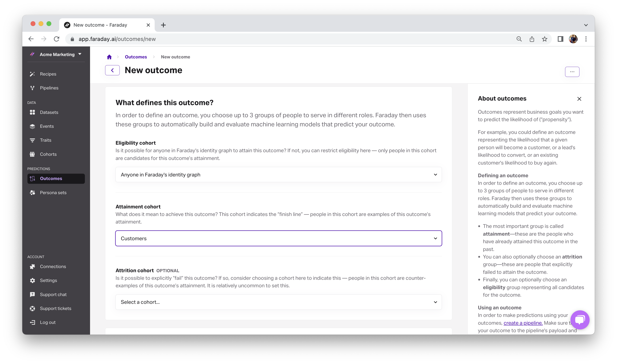Click the three-dot options menu button
617x364 pixels.
click(x=572, y=72)
